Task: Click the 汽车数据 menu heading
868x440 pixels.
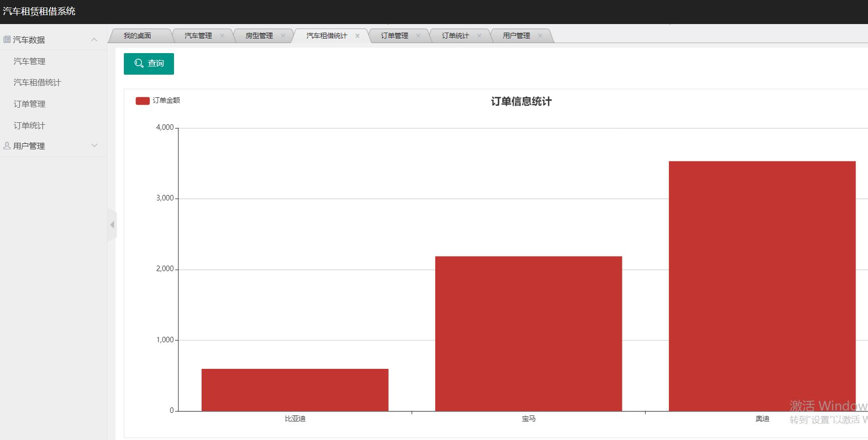Action: pyautogui.click(x=29, y=40)
